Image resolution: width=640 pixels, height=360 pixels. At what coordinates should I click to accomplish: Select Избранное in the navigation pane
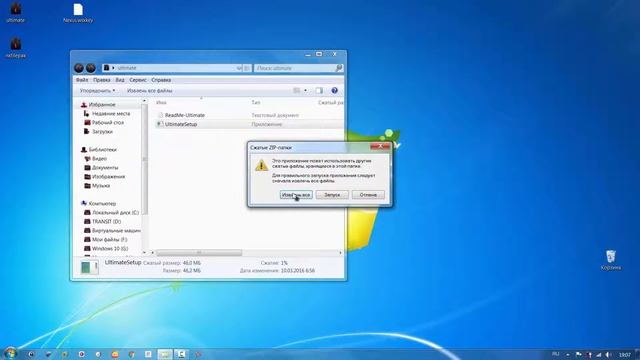[102, 105]
